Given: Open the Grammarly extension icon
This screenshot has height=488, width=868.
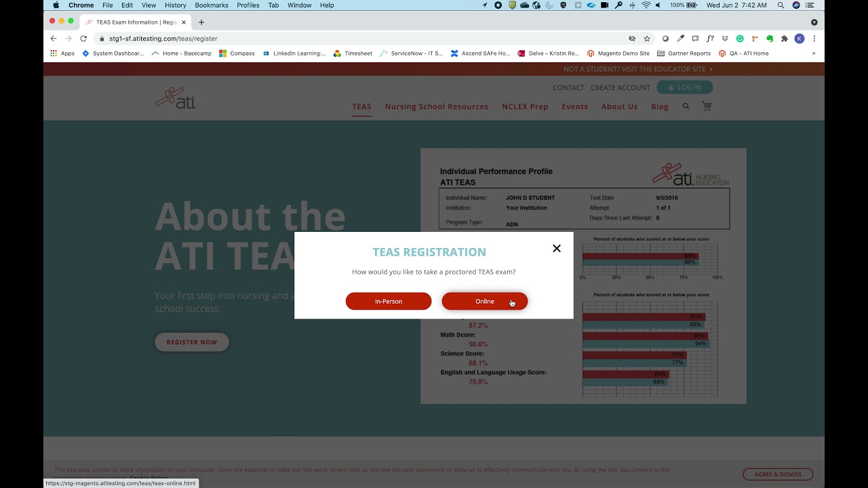Looking at the screenshot, I should click(x=740, y=39).
